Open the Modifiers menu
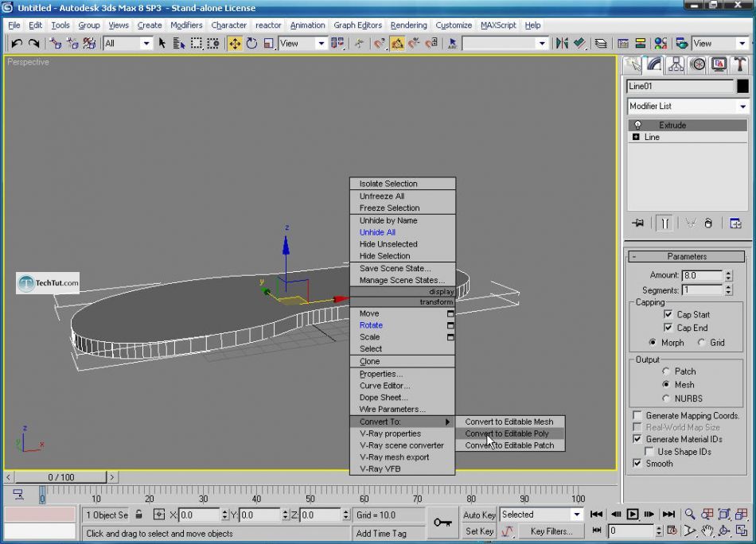 (x=186, y=25)
